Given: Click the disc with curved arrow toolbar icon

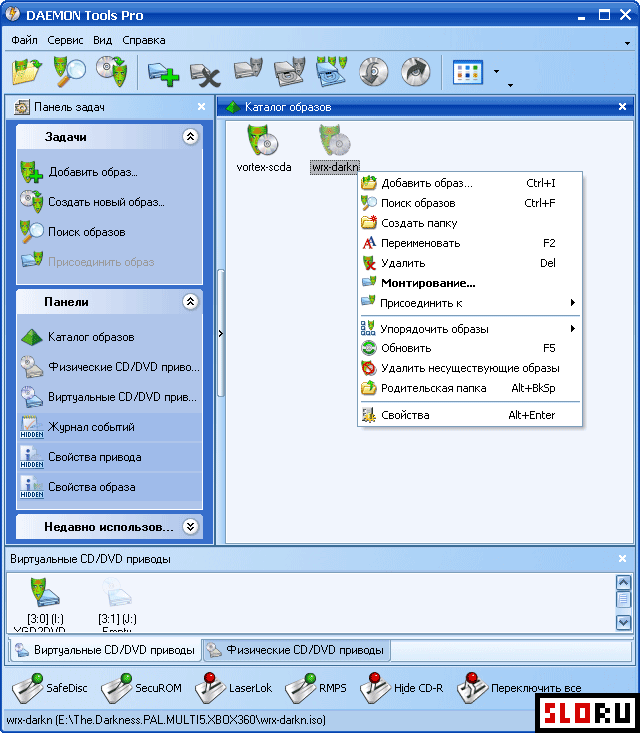Looking at the screenshot, I should [416, 72].
